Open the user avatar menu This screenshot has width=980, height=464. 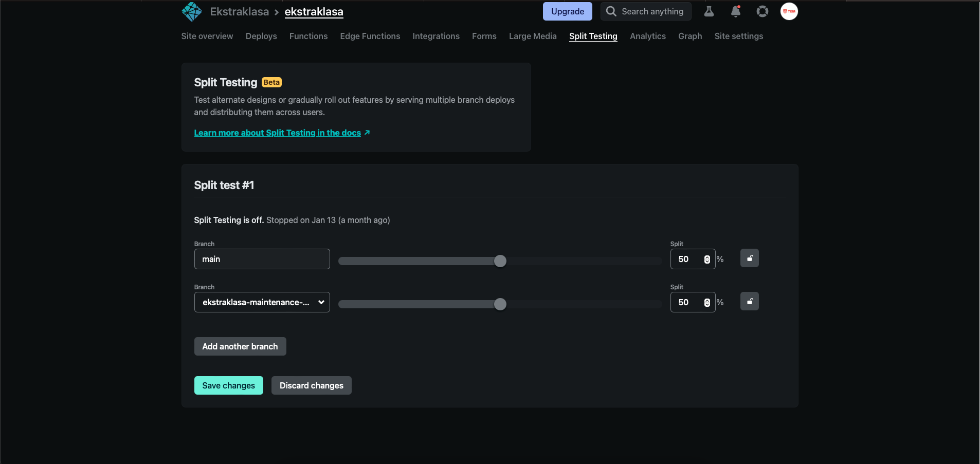pyautogui.click(x=789, y=11)
